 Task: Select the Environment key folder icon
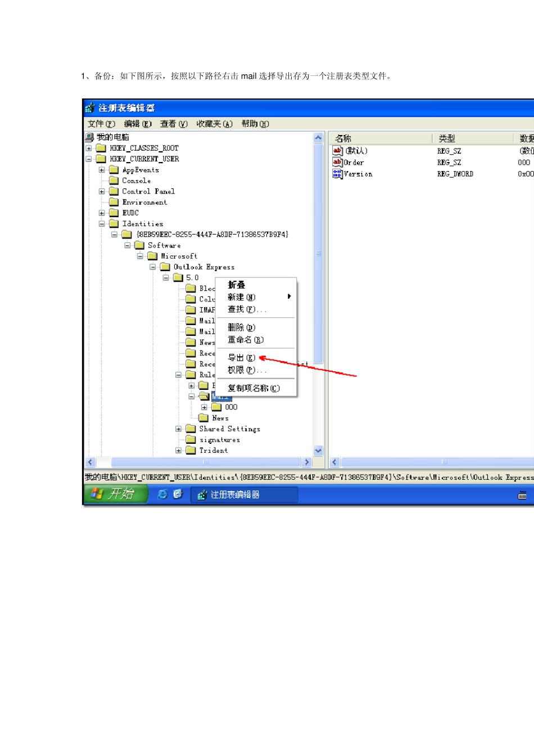tap(114, 202)
